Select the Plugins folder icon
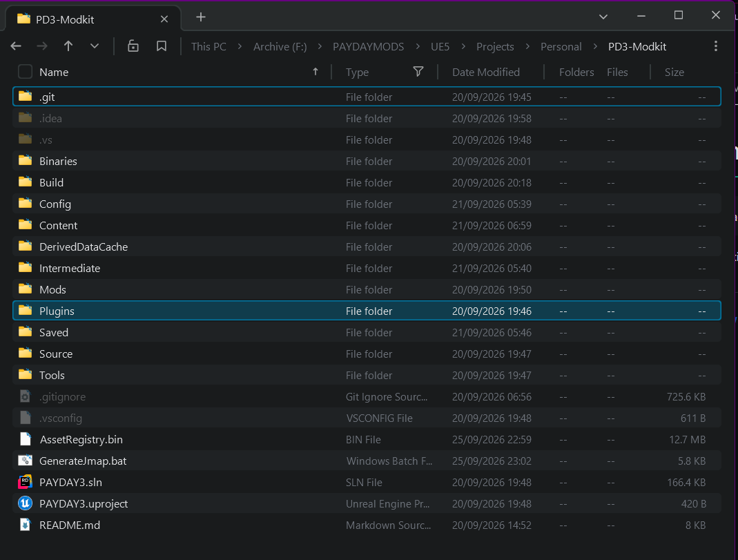Image resolution: width=738 pixels, height=560 pixels. tap(25, 310)
